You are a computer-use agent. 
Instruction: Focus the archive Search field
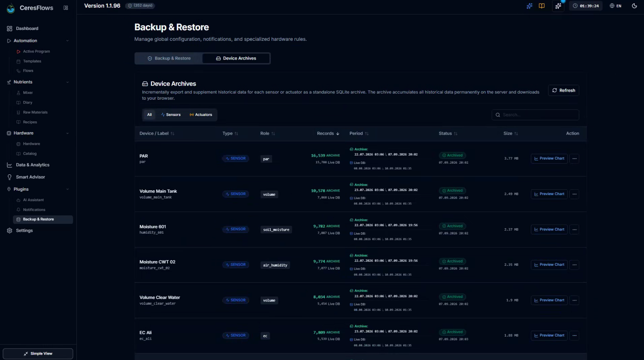tap(535, 115)
